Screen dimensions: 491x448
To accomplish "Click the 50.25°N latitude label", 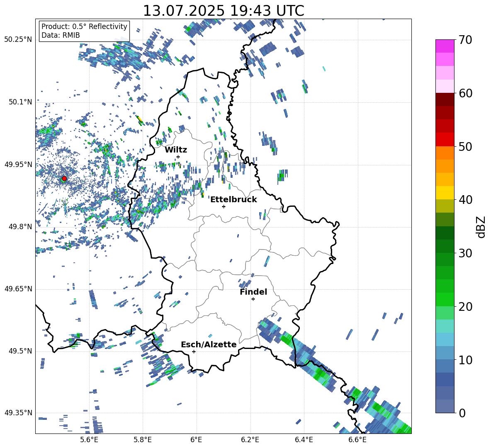I will (x=18, y=40).
